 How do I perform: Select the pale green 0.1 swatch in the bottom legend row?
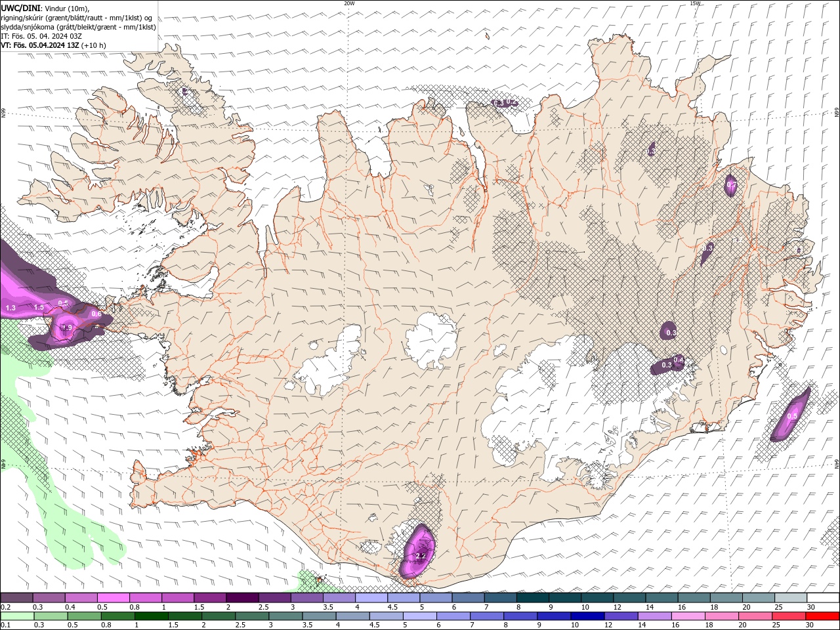[x=17, y=616]
